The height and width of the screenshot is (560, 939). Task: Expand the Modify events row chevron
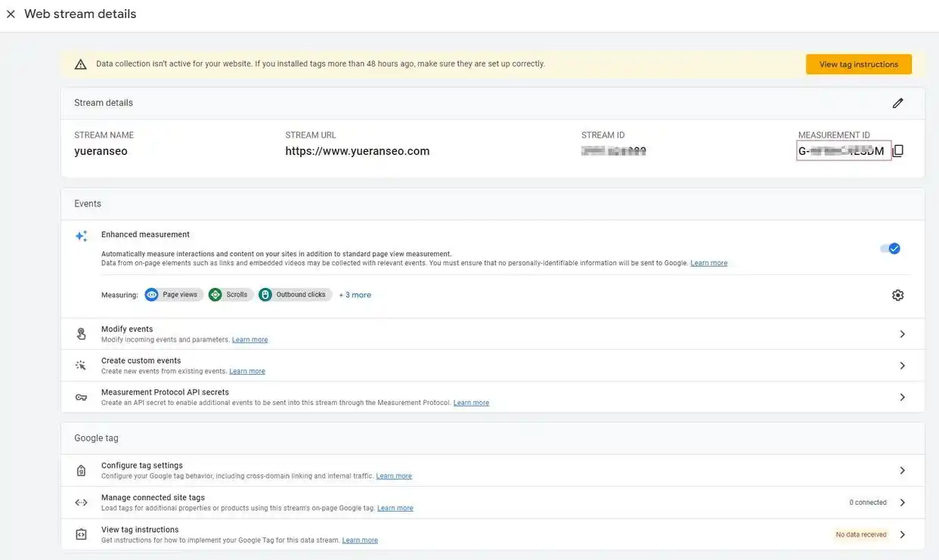point(902,334)
